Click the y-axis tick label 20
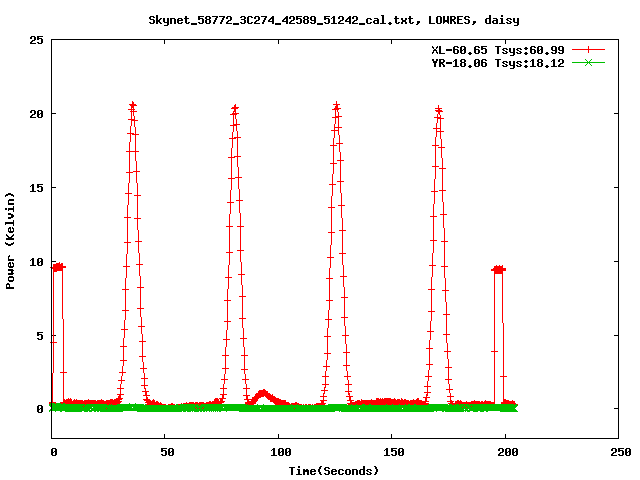This screenshot has height=480, width=640. tap(36, 114)
